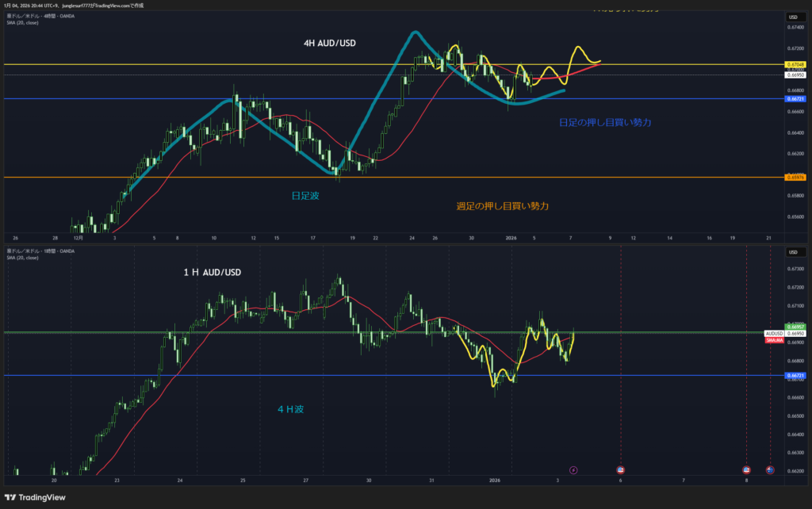The width and height of the screenshot is (812, 509).
Task: Select the orange '週足の押し目買い勢力' text label
Action: coord(503,206)
